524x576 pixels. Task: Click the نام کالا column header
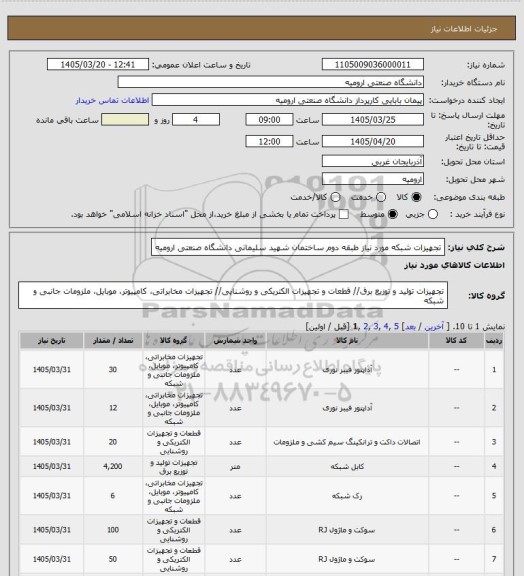[x=347, y=341]
